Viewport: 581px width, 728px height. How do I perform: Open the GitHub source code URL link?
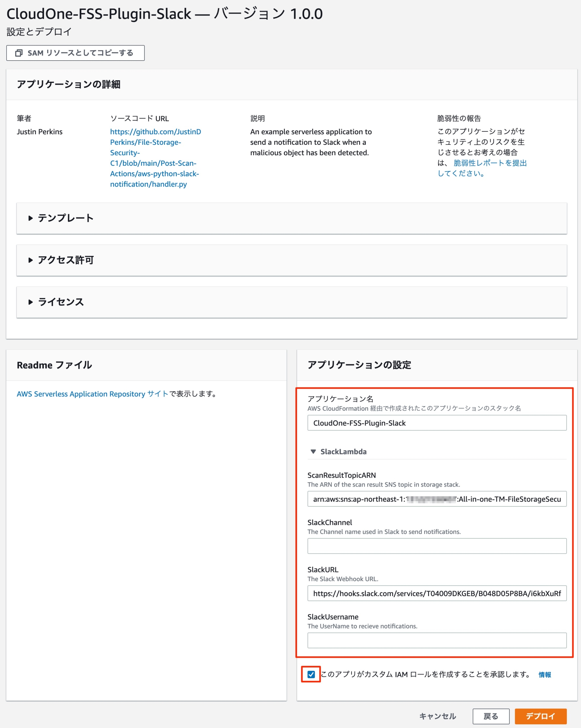click(155, 158)
